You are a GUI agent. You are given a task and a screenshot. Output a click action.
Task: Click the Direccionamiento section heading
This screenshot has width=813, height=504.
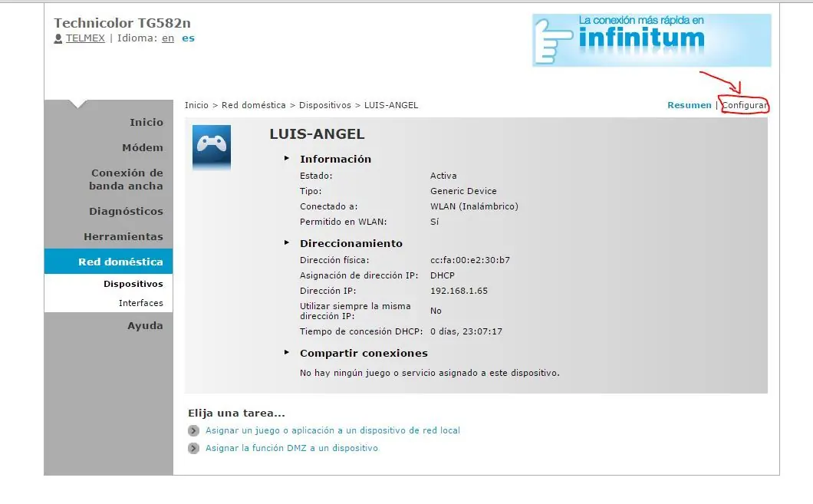[x=351, y=244]
